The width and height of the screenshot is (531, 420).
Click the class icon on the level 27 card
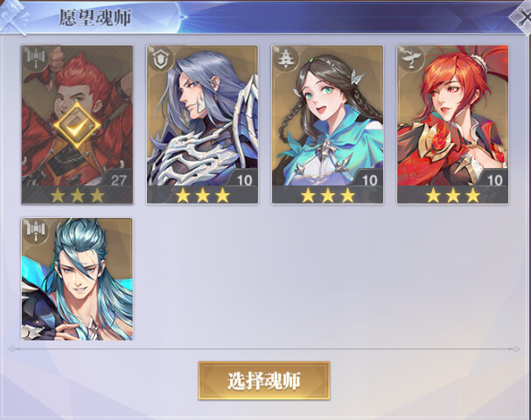[x=36, y=58]
